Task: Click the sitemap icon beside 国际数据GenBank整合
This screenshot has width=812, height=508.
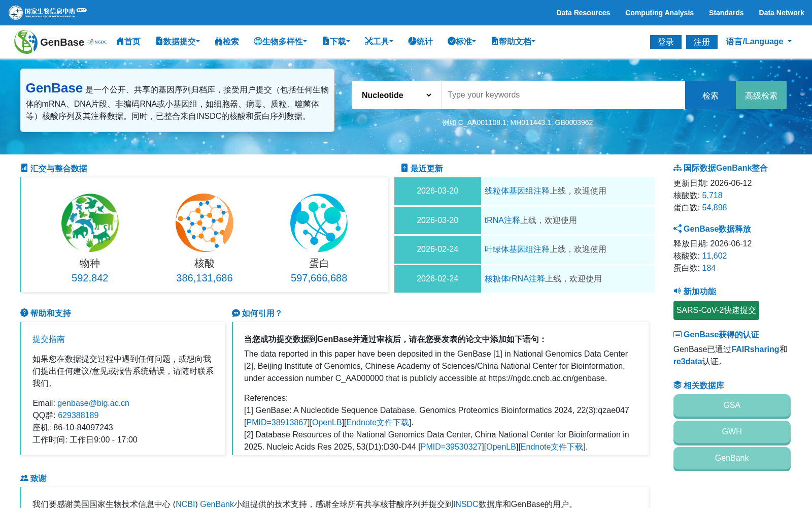Action: click(678, 168)
